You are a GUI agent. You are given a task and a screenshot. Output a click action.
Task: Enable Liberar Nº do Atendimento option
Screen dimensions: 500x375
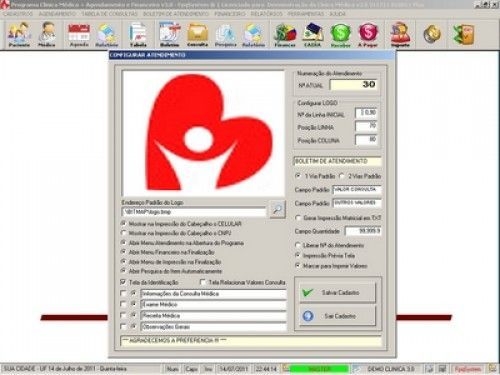click(x=298, y=245)
